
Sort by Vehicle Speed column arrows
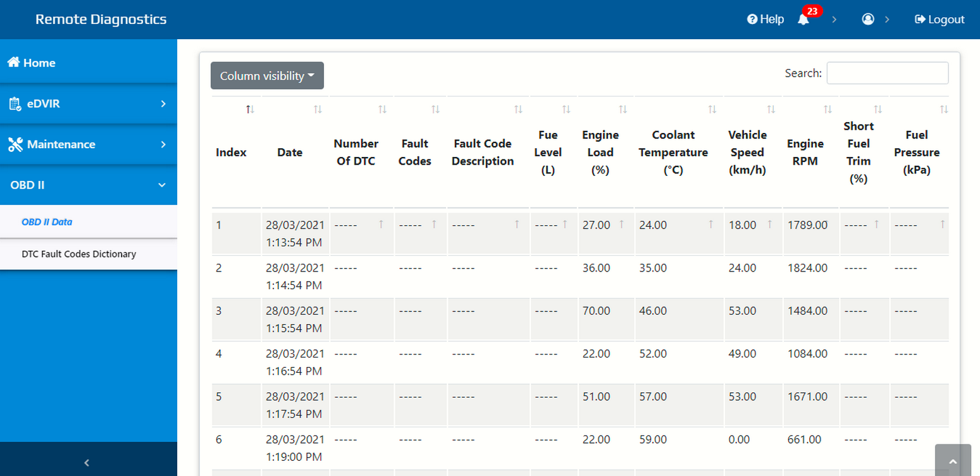(771, 110)
